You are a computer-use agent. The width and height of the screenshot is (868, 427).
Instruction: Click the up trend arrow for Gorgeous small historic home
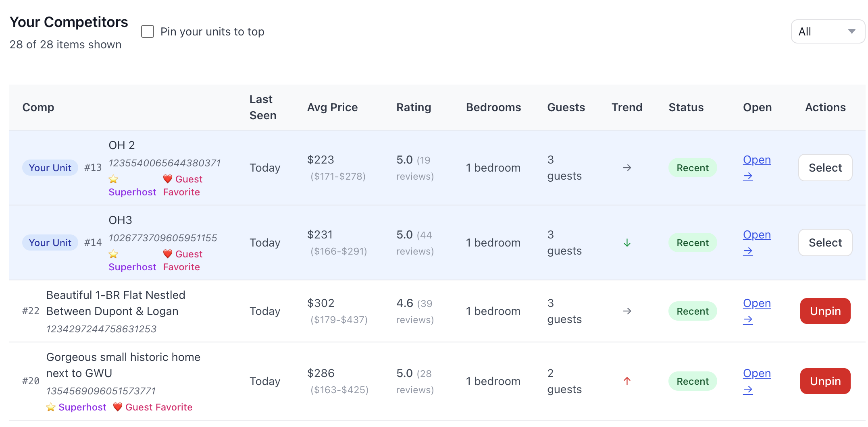tap(627, 381)
